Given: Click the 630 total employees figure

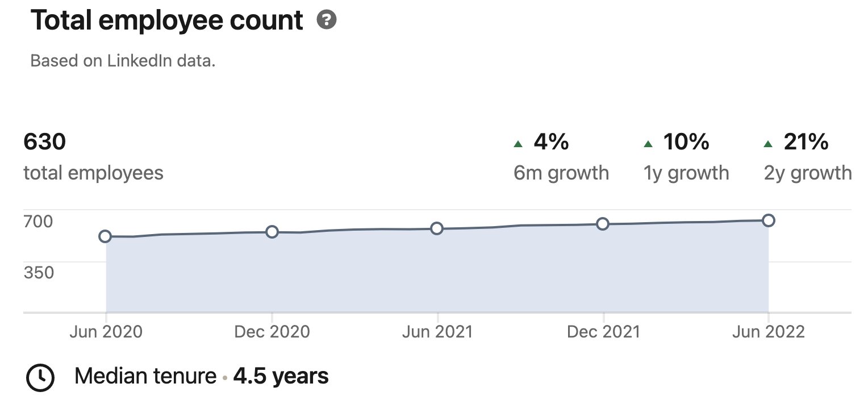Looking at the screenshot, I should pos(45,142).
